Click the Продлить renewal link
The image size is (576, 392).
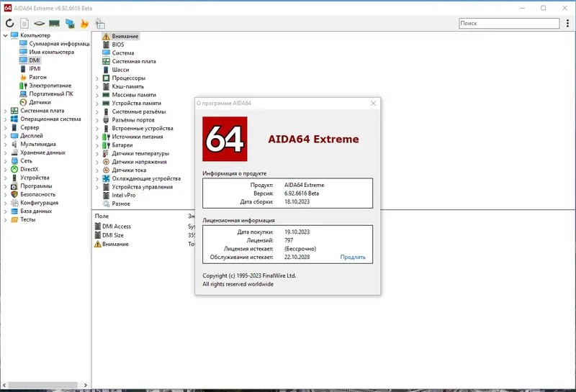[x=353, y=257]
